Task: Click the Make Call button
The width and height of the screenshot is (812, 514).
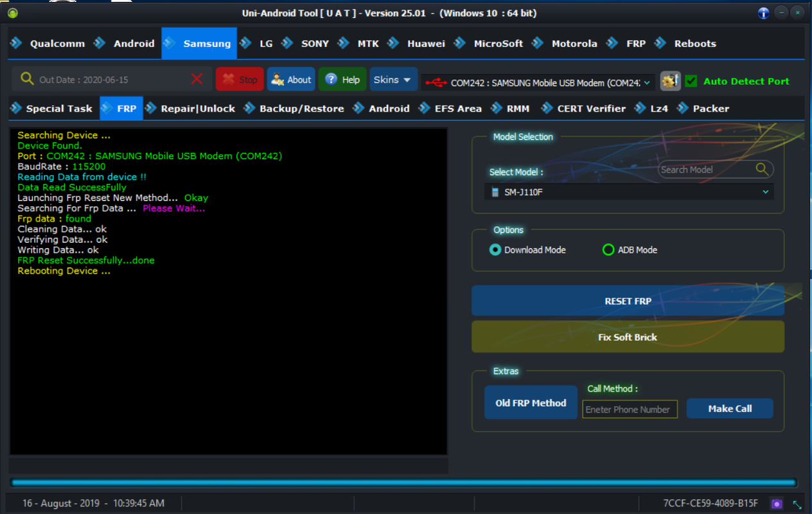Action: tap(730, 409)
